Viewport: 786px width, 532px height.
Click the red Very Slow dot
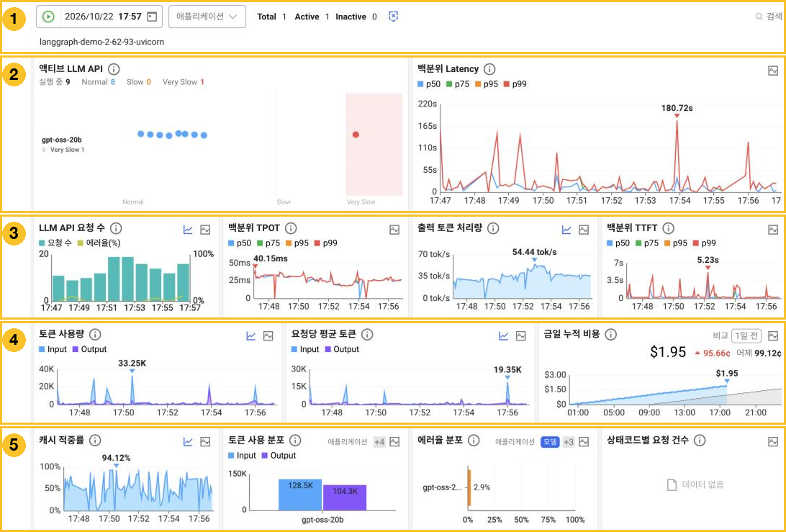point(356,135)
